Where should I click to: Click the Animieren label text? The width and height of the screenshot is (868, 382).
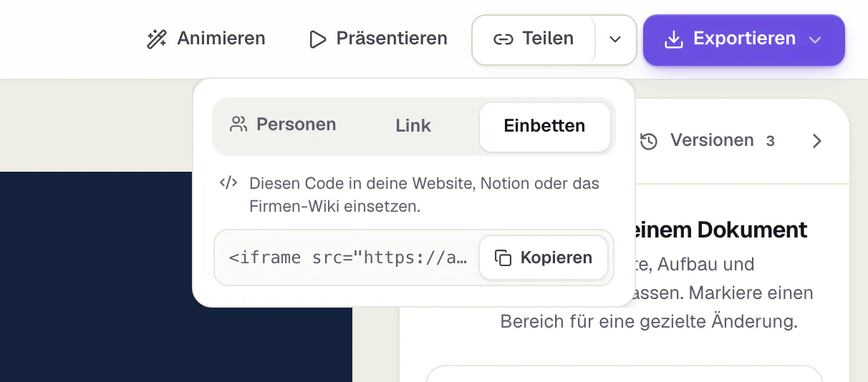point(221,38)
